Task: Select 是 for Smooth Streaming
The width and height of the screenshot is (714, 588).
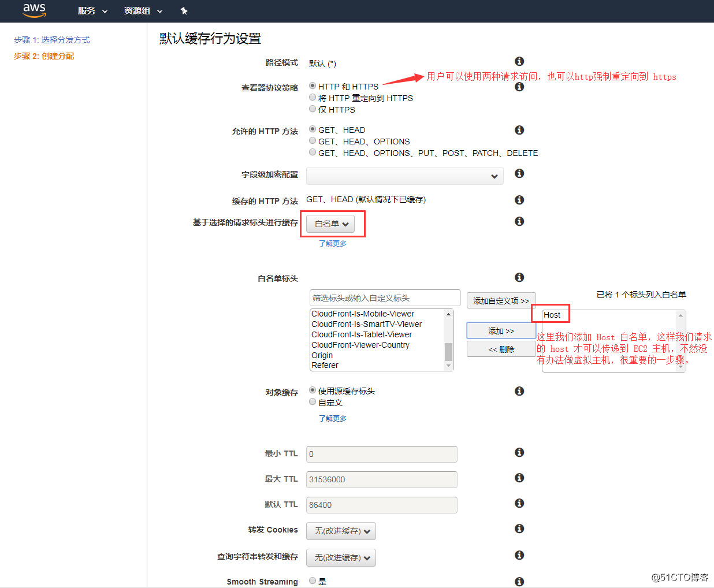Action: (x=313, y=580)
